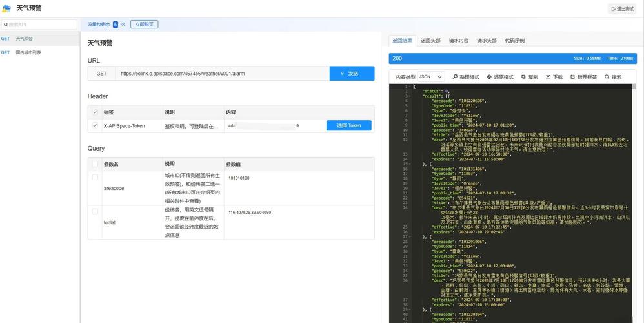Click the 选择 Token button
Screen dimensions: 644x323
click(348, 126)
